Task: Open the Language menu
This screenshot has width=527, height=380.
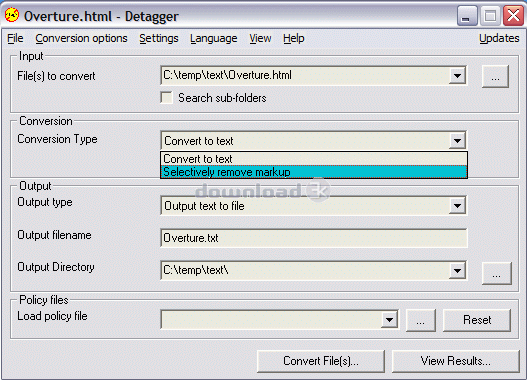Action: pyautogui.click(x=213, y=38)
